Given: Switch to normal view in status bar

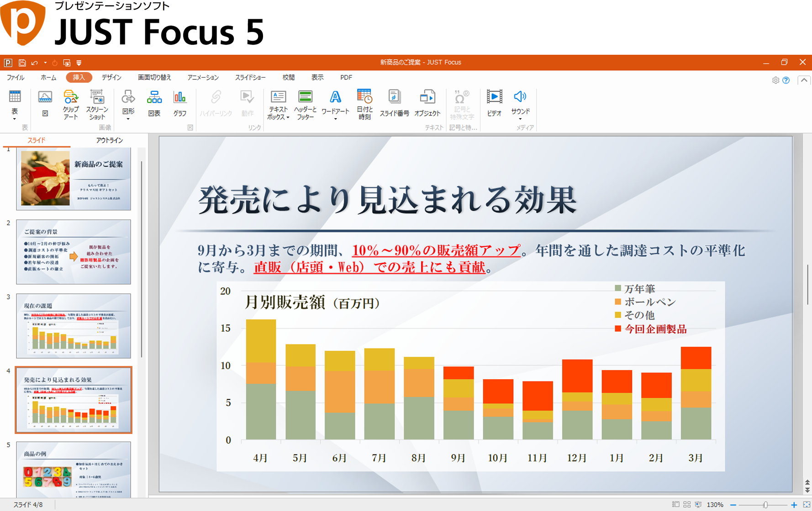Looking at the screenshot, I should pos(675,505).
